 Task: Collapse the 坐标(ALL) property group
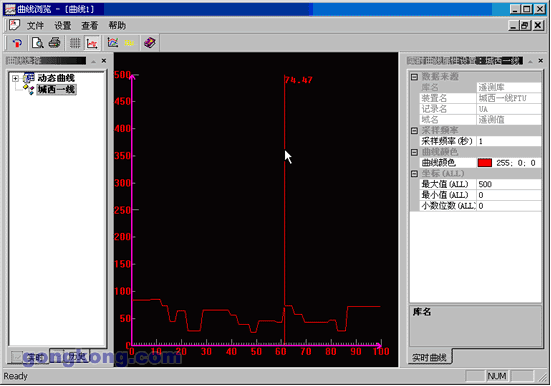[x=414, y=174]
